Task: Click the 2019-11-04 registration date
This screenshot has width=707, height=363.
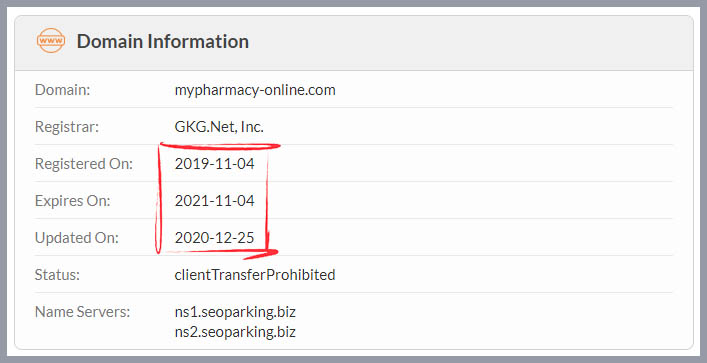Action: (x=215, y=164)
